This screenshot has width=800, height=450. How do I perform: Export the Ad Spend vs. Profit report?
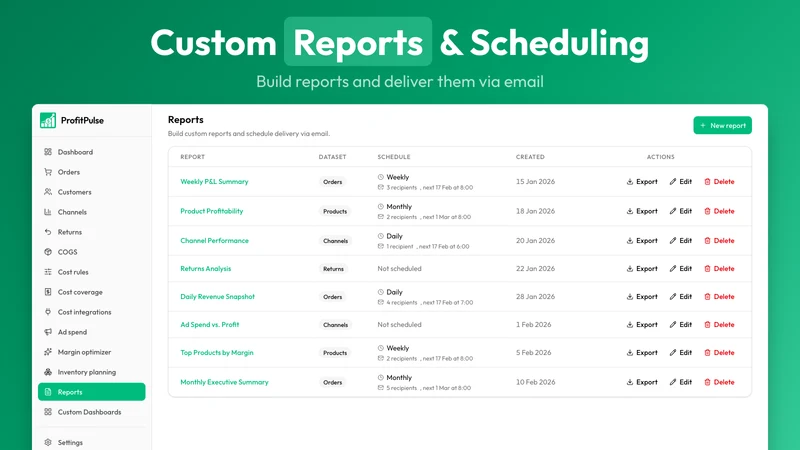click(642, 324)
